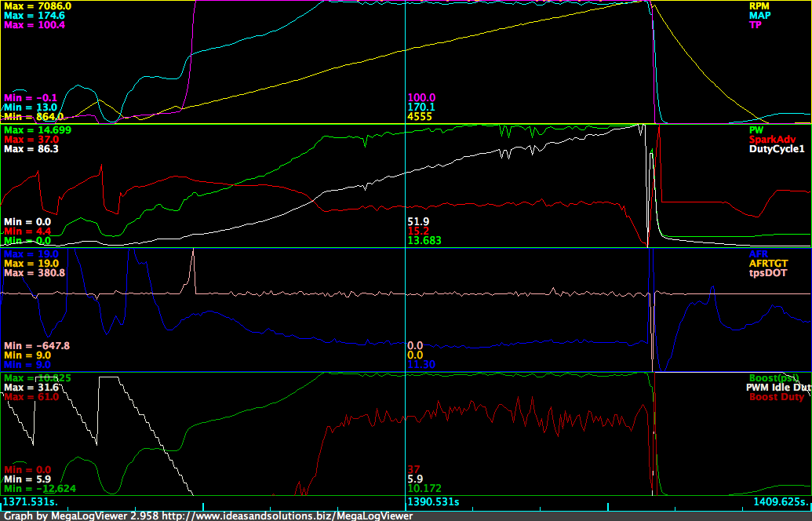Click the SparkAdv legend label
This screenshot has height=521, width=812.
coord(772,140)
